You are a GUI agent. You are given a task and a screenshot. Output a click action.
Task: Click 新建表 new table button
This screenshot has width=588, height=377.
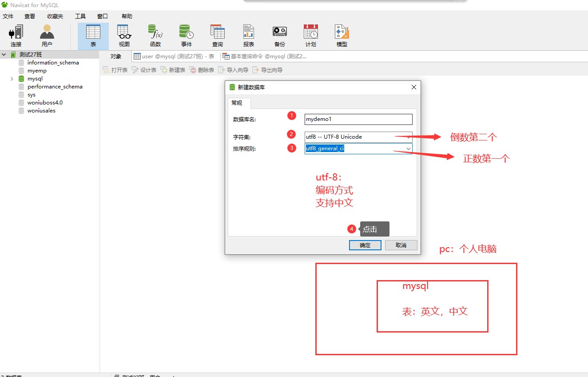pos(173,70)
